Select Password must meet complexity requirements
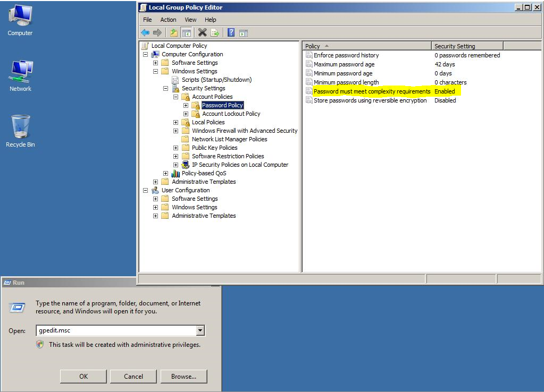 coord(372,91)
